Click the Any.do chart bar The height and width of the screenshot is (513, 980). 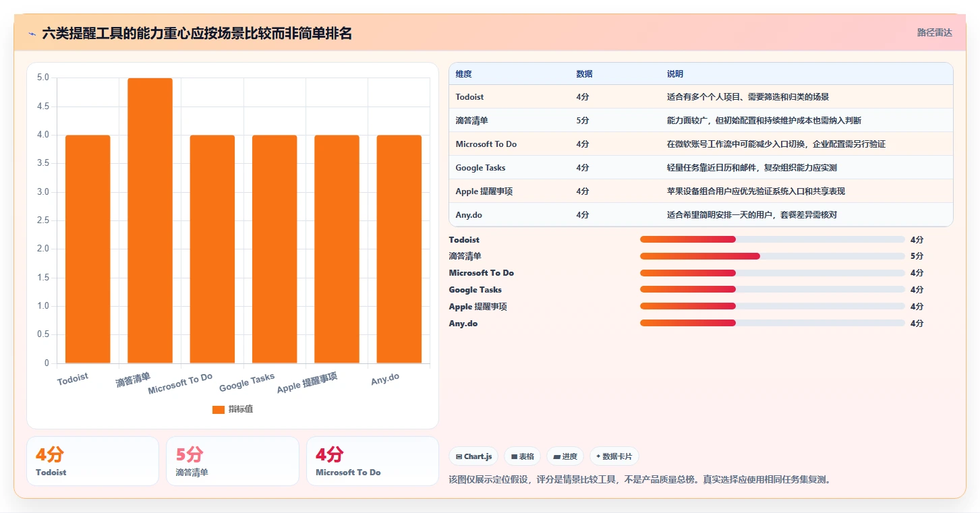[399, 249]
